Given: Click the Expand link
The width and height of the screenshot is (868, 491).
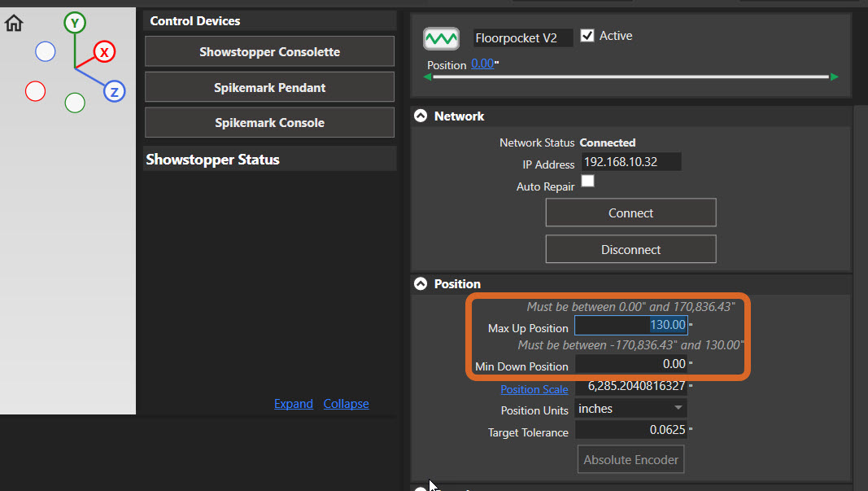Looking at the screenshot, I should [x=293, y=404].
